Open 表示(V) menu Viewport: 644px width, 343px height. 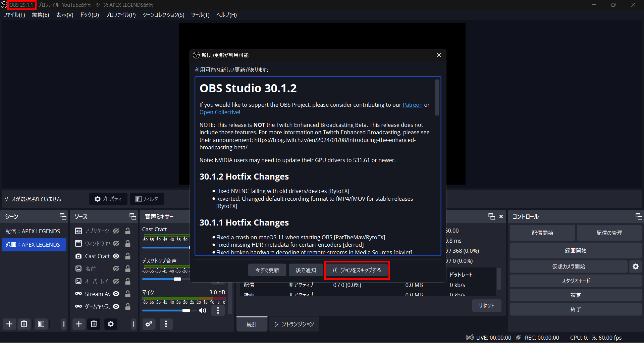coord(64,15)
